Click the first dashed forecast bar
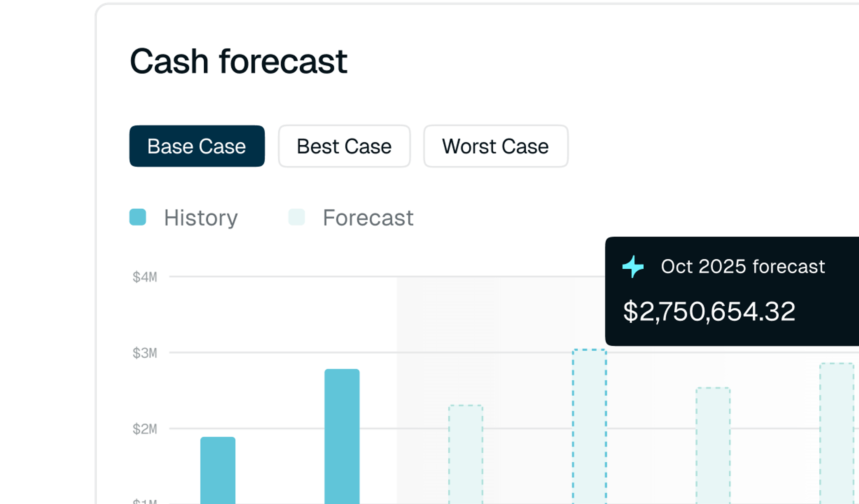The image size is (859, 504). 466,455
